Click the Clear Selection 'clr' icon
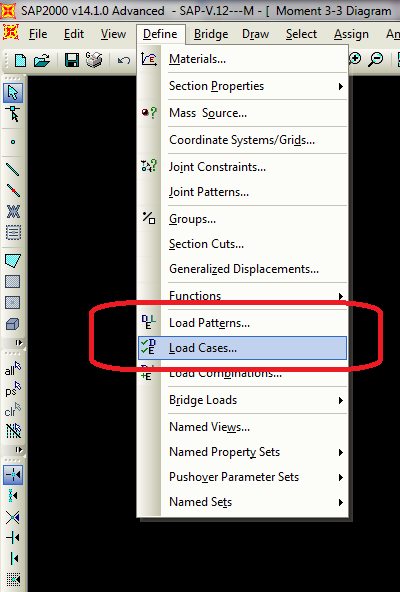 tap(13, 410)
